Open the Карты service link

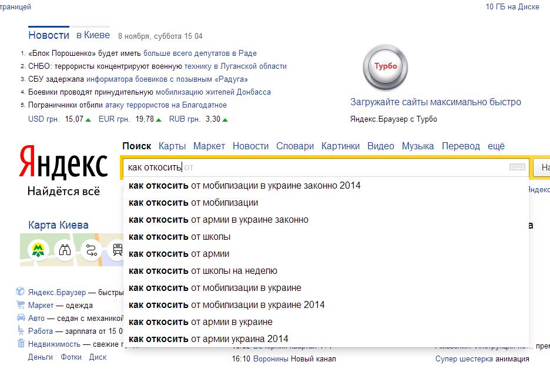[172, 146]
